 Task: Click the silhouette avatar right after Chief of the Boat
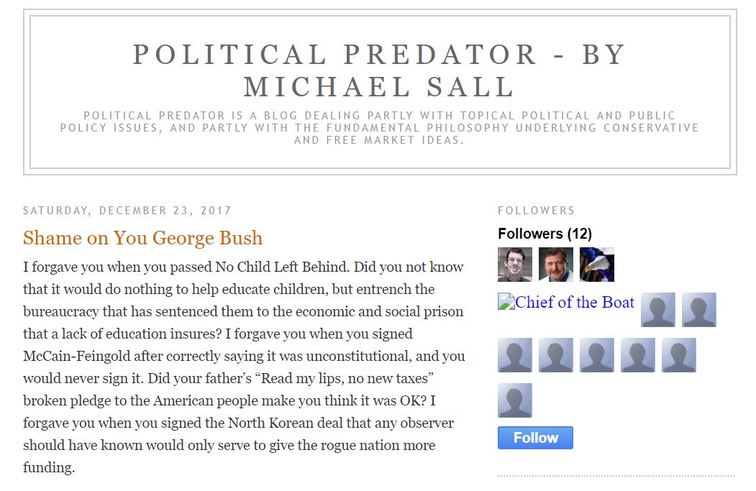658,310
